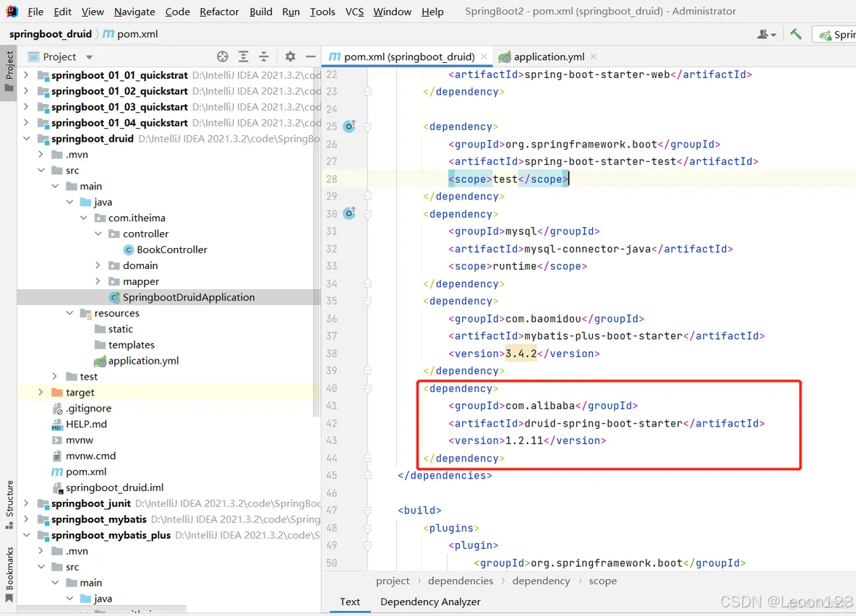Click line number 38 in the gutter
The image size is (856, 616).
331,354
